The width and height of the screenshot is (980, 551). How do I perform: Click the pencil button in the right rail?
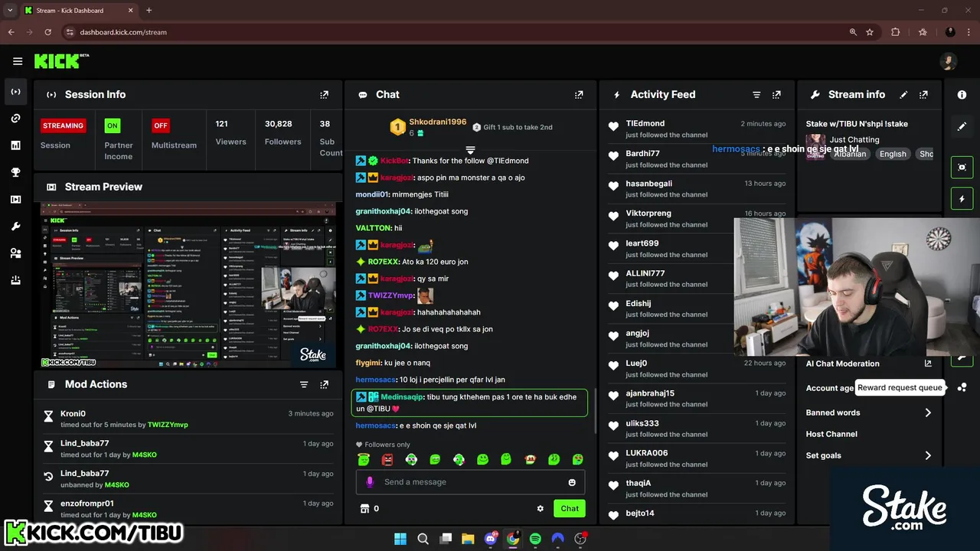[962, 126]
